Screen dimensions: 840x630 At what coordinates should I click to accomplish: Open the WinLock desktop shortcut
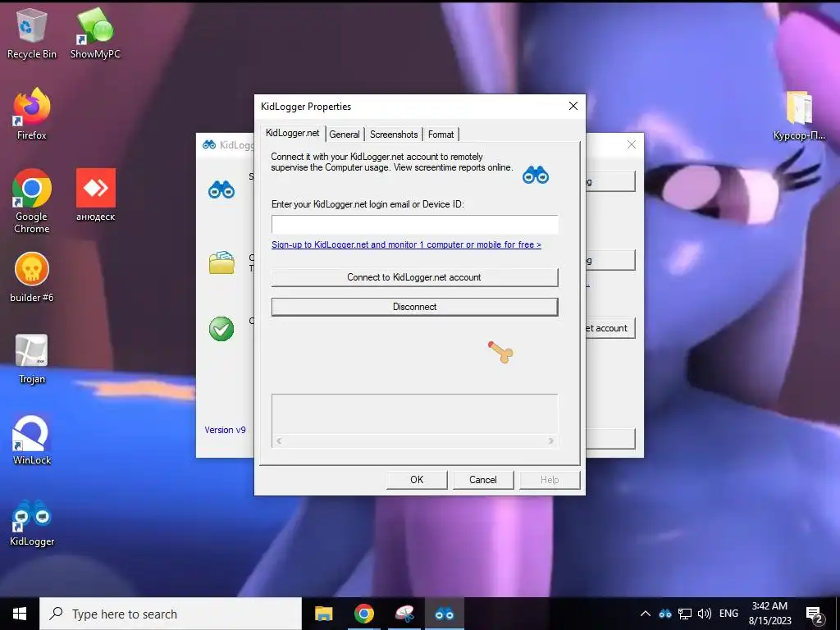tap(32, 440)
